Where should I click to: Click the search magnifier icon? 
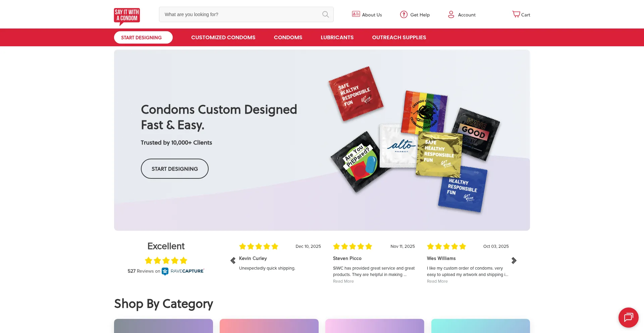tap(325, 14)
